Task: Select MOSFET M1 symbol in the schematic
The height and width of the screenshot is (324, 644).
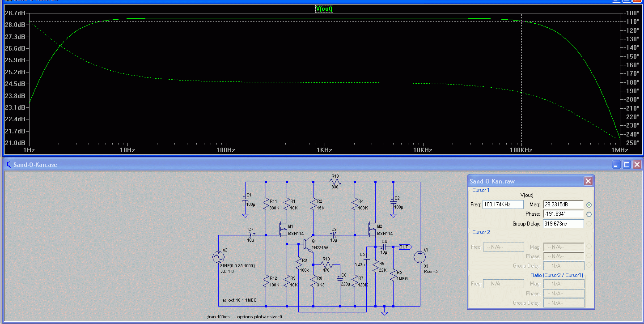Action: pos(282,229)
